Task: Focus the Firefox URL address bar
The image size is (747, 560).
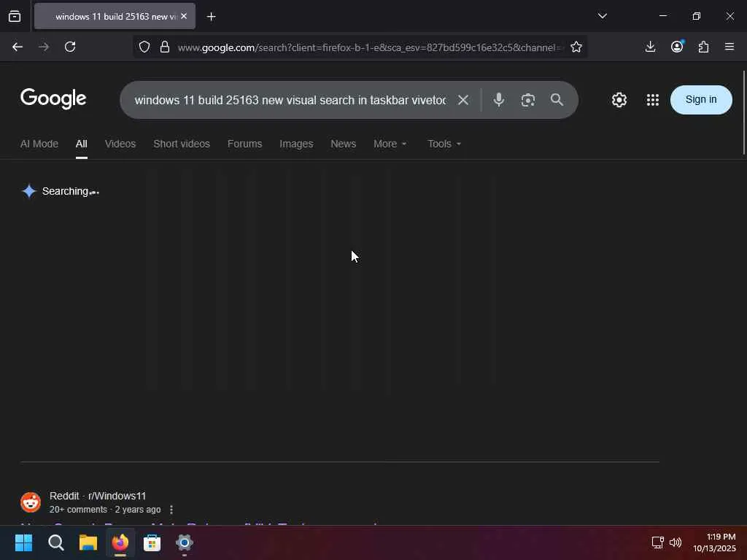Action: [370, 47]
